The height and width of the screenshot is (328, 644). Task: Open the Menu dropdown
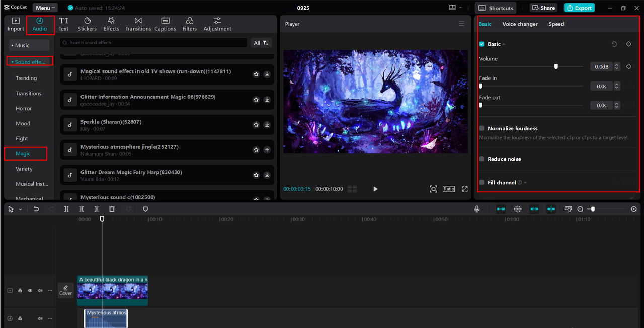pos(45,8)
